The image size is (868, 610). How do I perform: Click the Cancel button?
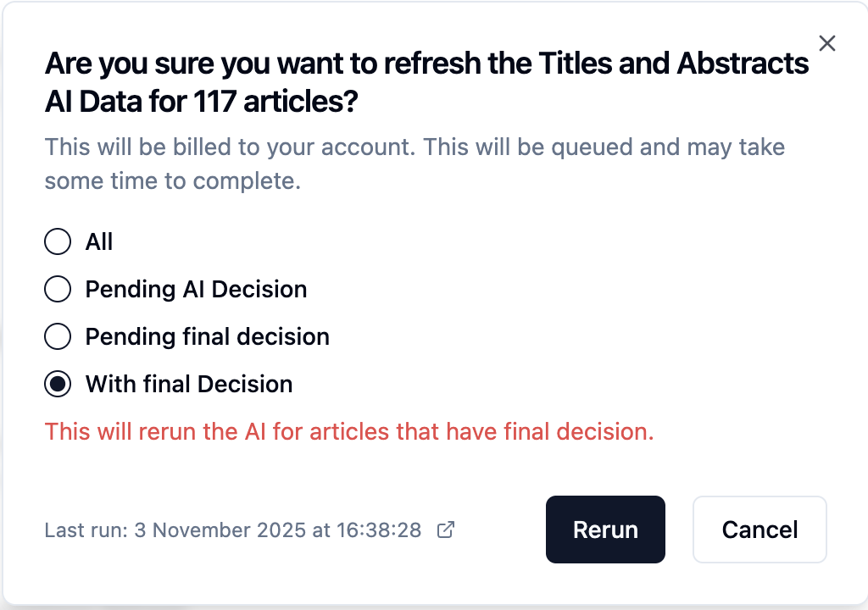point(759,530)
